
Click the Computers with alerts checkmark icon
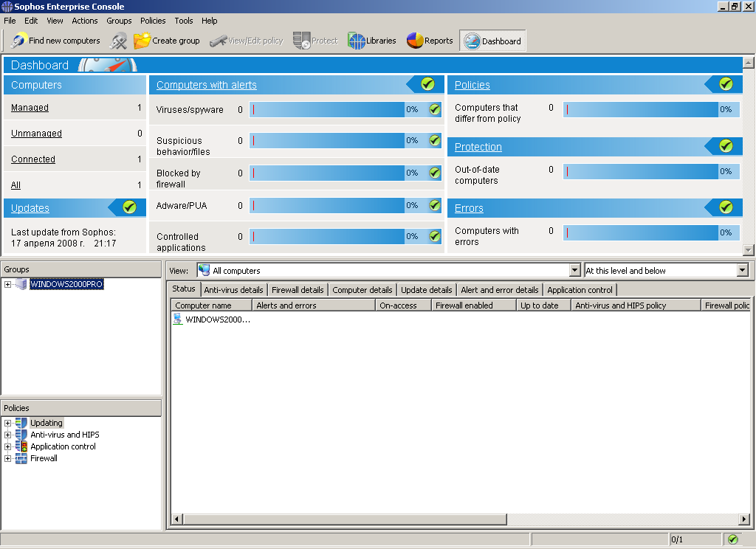(x=427, y=84)
